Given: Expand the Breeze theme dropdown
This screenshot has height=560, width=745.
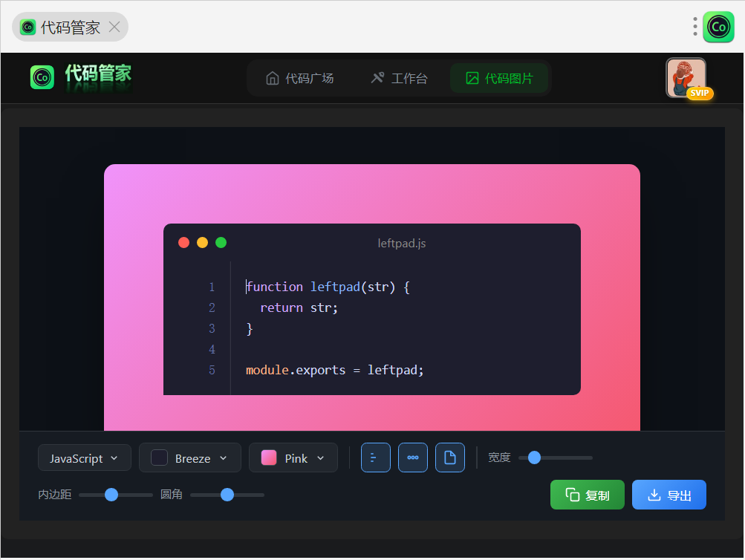Looking at the screenshot, I should tap(190, 458).
